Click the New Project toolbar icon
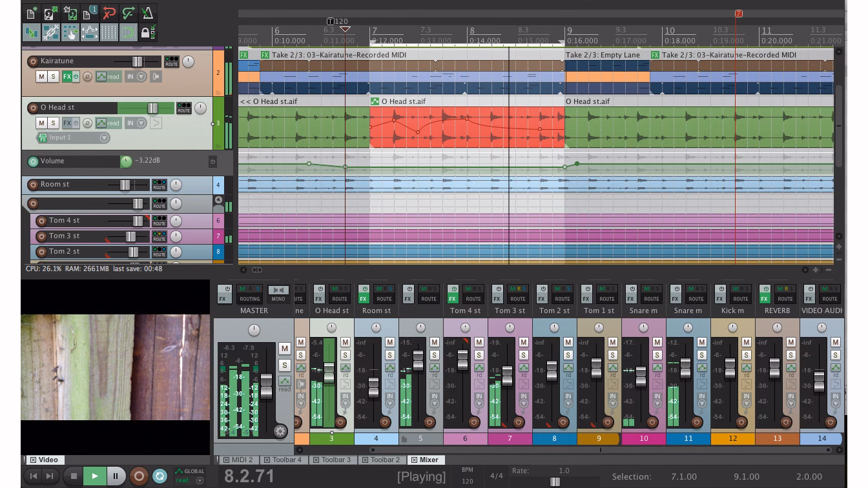The image size is (868, 488). [31, 13]
